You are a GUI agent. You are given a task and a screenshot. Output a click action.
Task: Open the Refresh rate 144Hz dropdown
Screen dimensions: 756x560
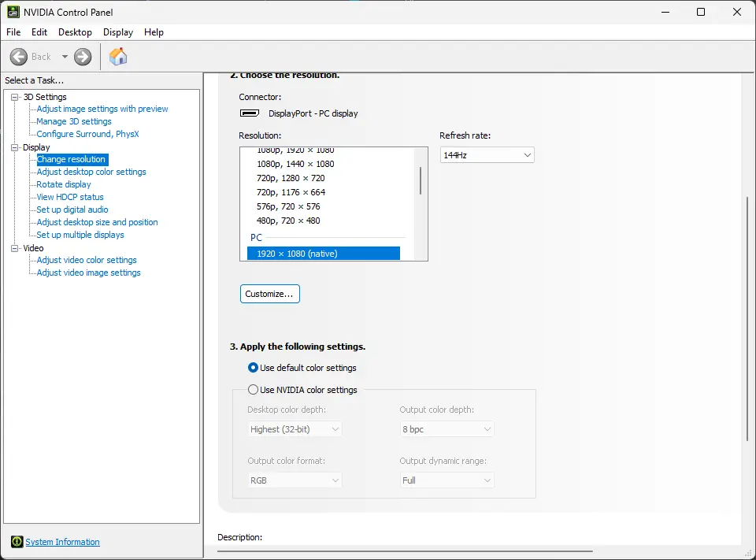(x=487, y=155)
